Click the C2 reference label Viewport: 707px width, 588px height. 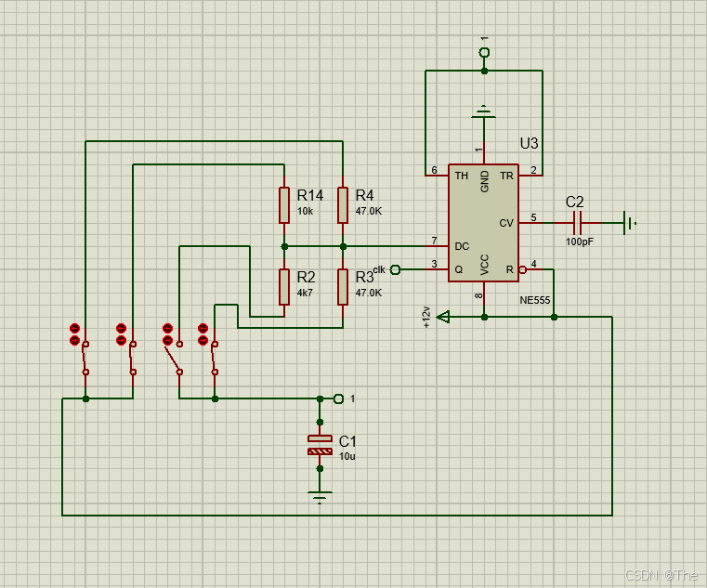coord(574,202)
